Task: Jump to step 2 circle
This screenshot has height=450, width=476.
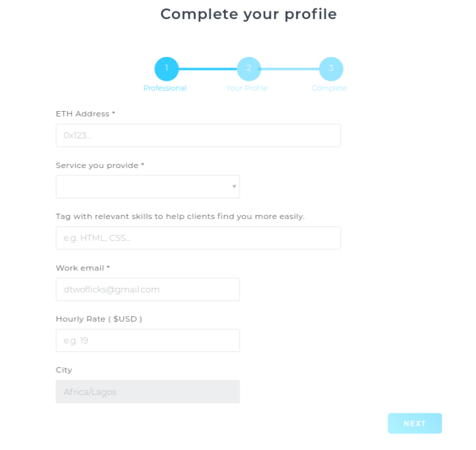Action: 249,68
